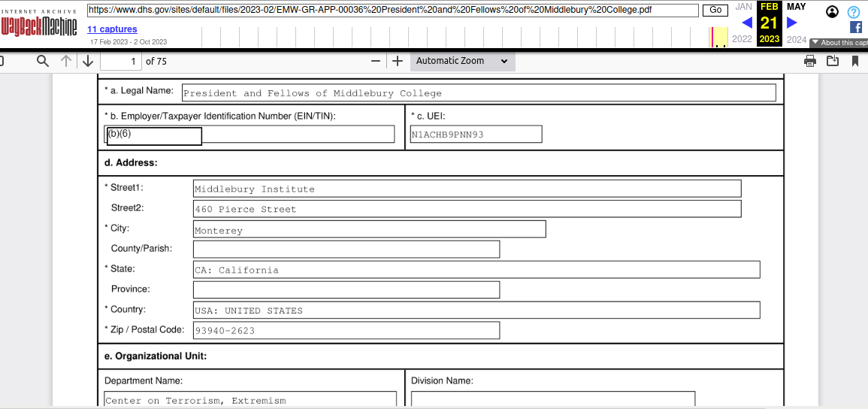Click the Go button
Screen dimensions: 868x409
click(x=715, y=10)
